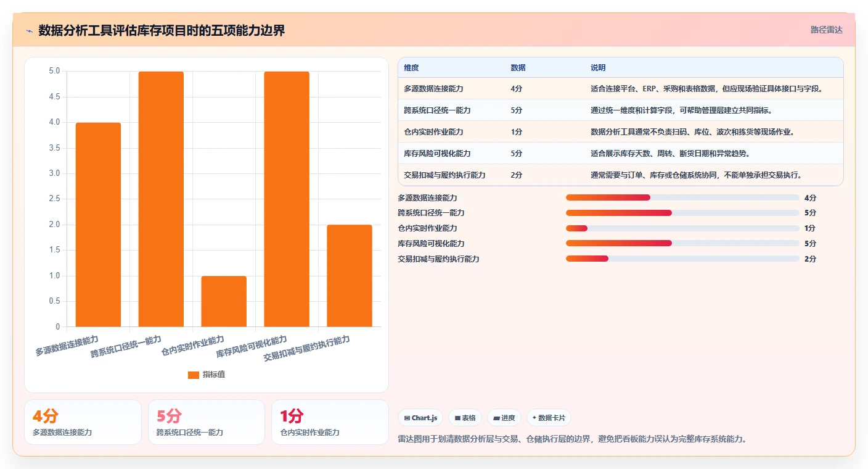Click the 多源数据连接能力 x-axis label
Viewport: 868px width, 469px height.
67,346
